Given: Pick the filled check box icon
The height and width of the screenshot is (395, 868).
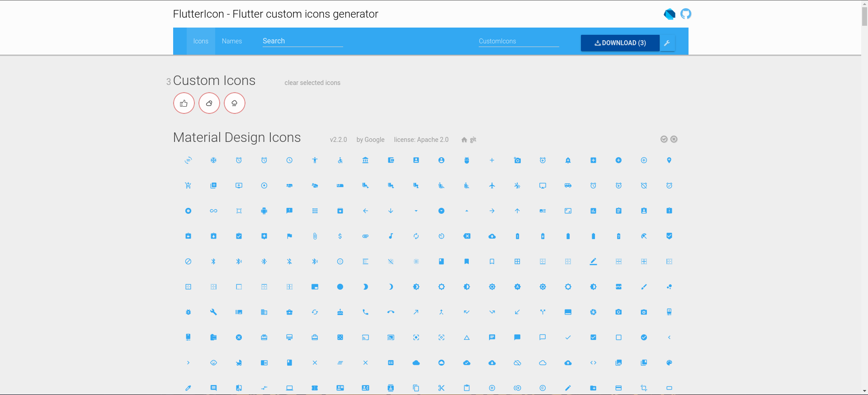Looking at the screenshot, I should click(x=593, y=337).
